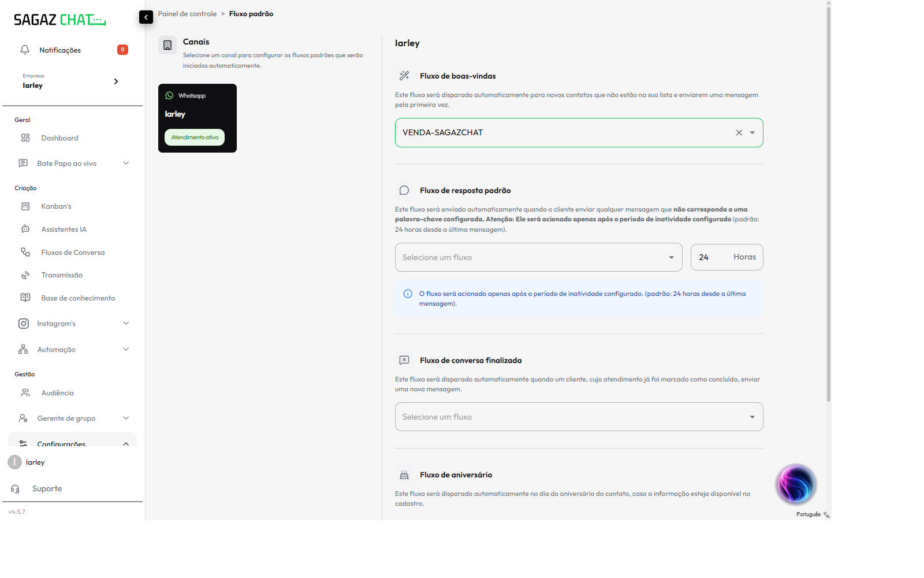
Task: Click the Atendimento ativo badge
Action: [195, 137]
